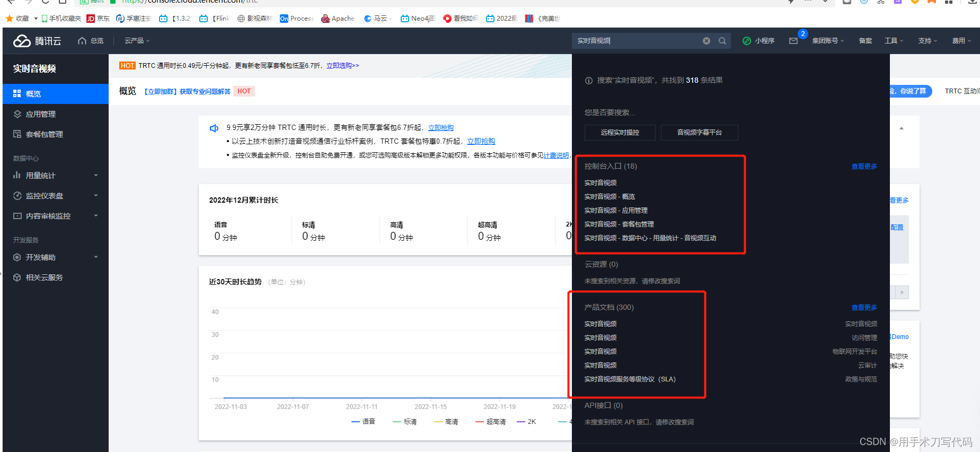Select 应用管理 in the sidebar menu
Screen dimensions: 980x452
point(56,114)
